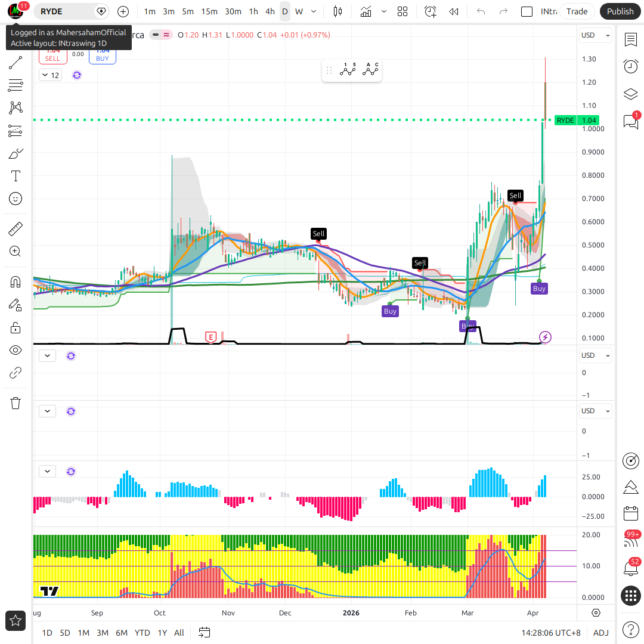Start bar replay mode

click(454, 11)
